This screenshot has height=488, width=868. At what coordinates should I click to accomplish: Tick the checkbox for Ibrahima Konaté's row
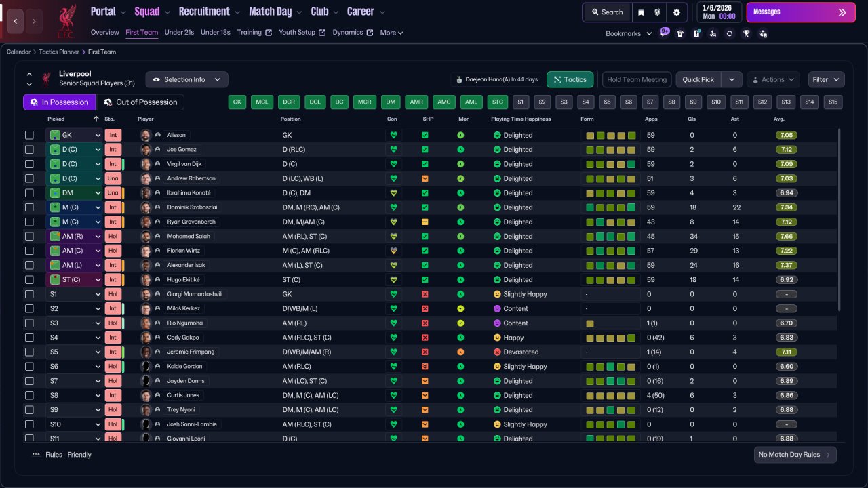pyautogui.click(x=29, y=193)
